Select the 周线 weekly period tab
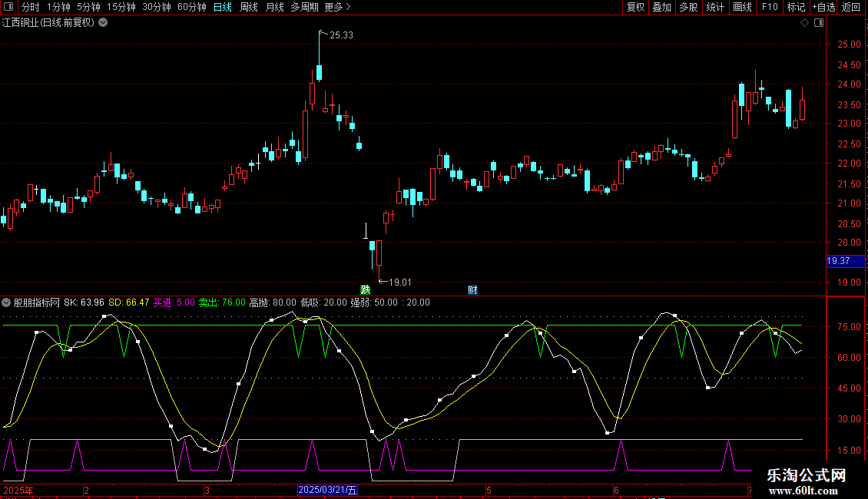The image size is (868, 499). (249, 8)
